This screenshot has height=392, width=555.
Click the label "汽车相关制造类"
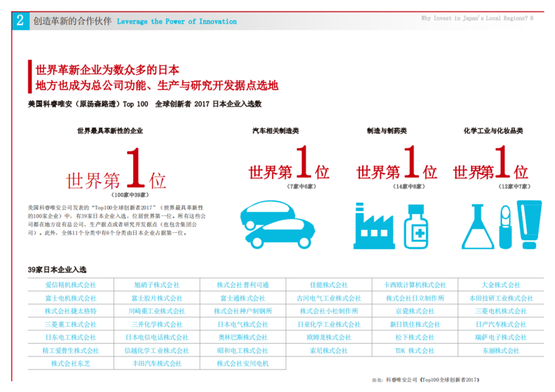(x=276, y=131)
